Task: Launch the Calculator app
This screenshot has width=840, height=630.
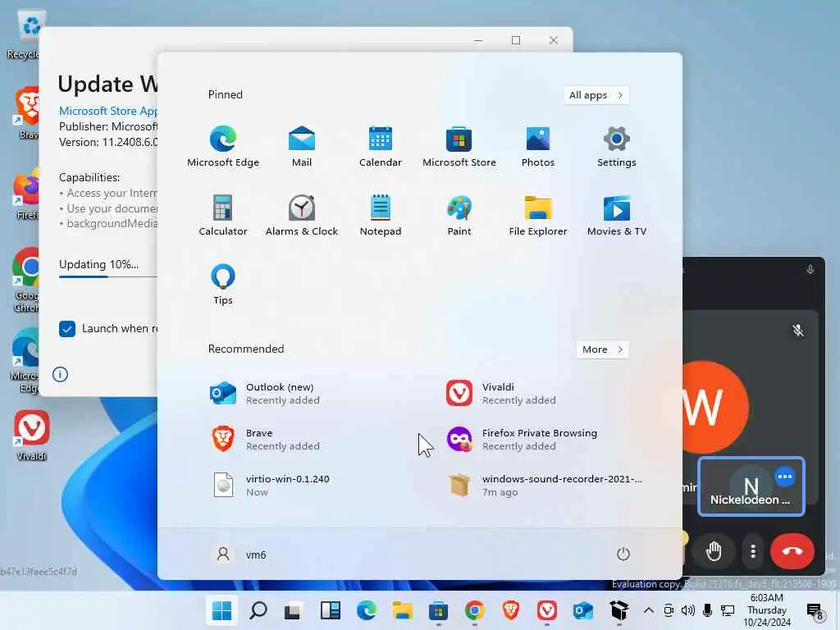Action: pos(223,216)
